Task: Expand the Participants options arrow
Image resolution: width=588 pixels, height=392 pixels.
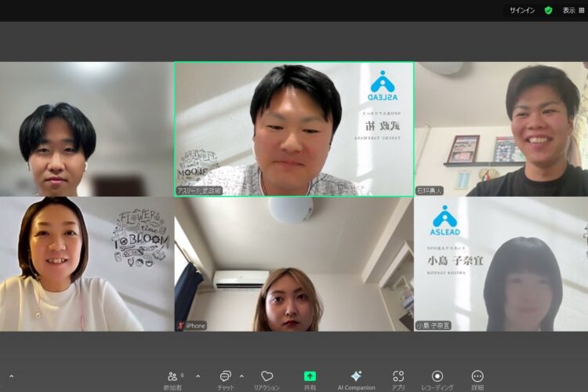Action: [x=198, y=376]
